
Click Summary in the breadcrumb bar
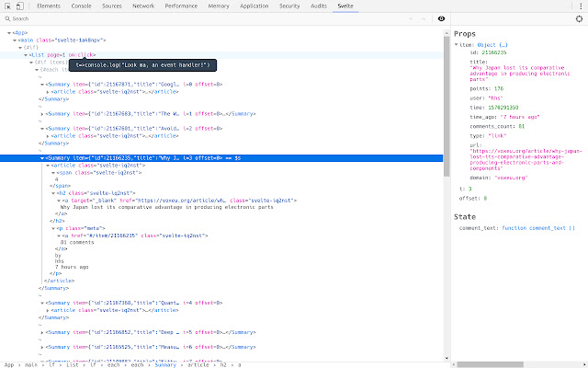(x=165, y=364)
